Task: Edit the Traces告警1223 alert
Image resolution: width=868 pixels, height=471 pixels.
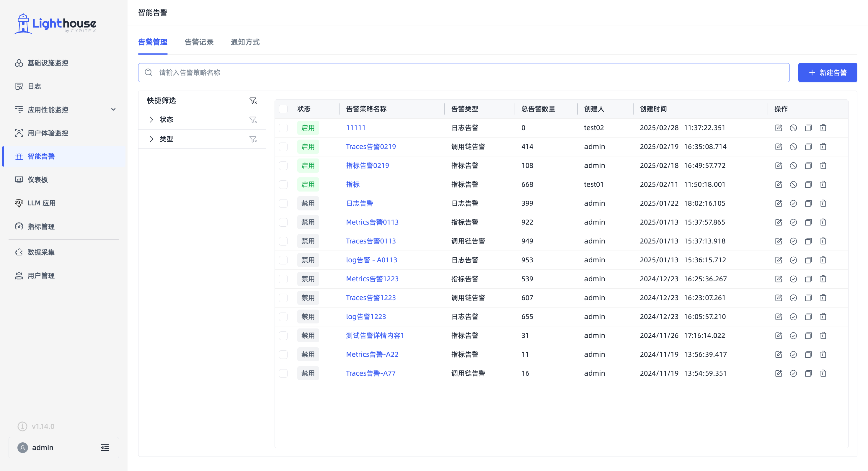Action: pos(778,297)
